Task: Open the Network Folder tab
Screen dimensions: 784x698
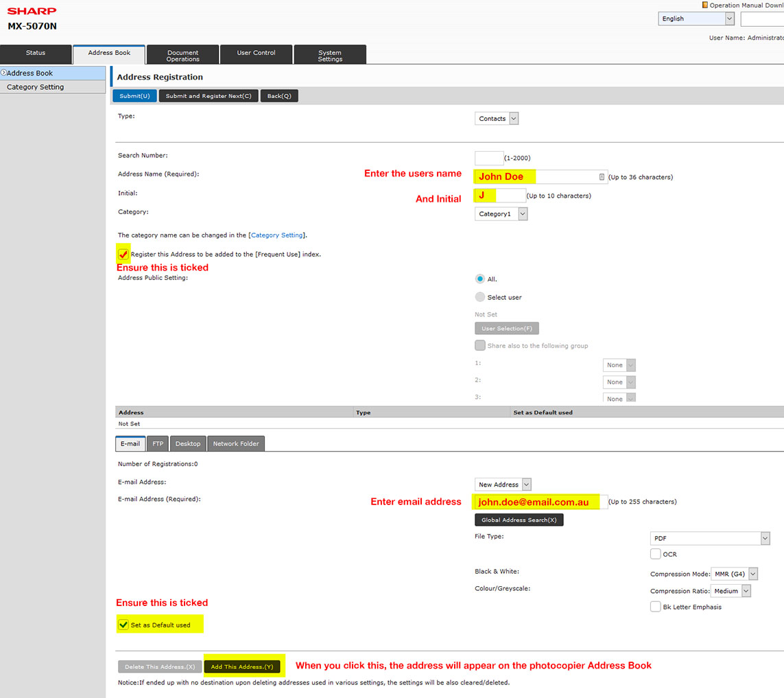Action: click(x=236, y=444)
